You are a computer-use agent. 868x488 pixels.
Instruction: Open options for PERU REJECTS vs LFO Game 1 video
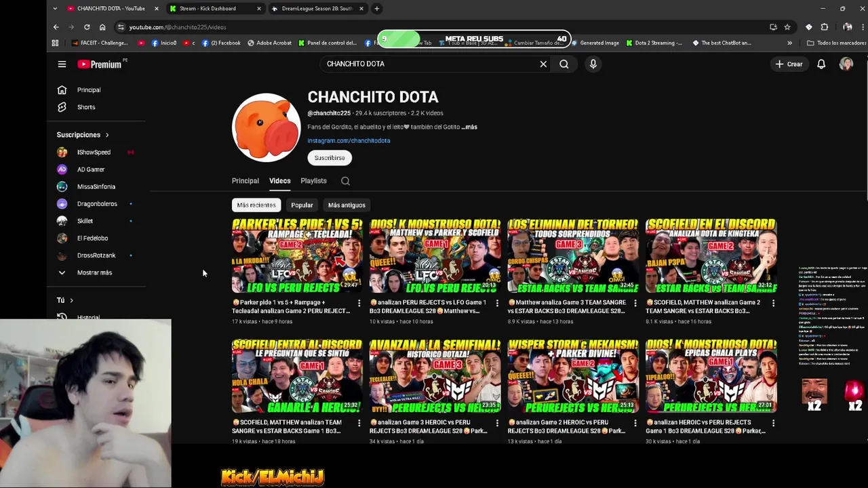pos(496,303)
